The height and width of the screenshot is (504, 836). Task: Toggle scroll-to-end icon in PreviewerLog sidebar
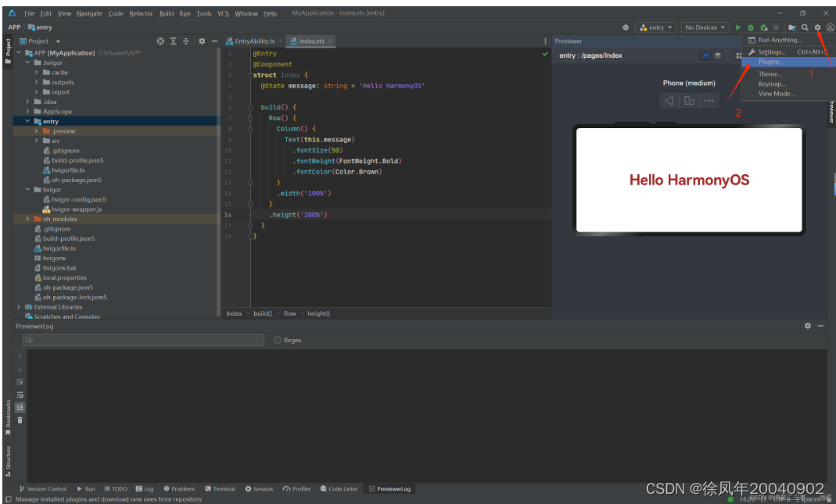[x=20, y=407]
